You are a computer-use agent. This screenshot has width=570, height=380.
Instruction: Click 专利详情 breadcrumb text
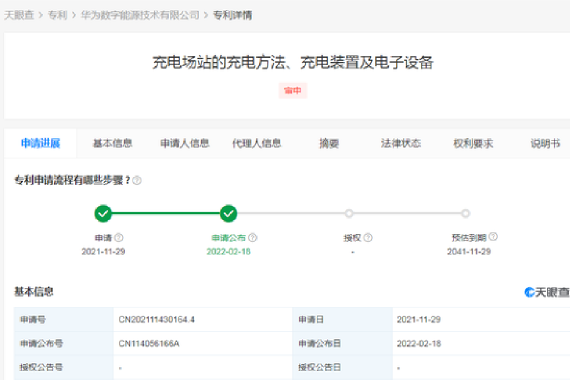coord(232,15)
